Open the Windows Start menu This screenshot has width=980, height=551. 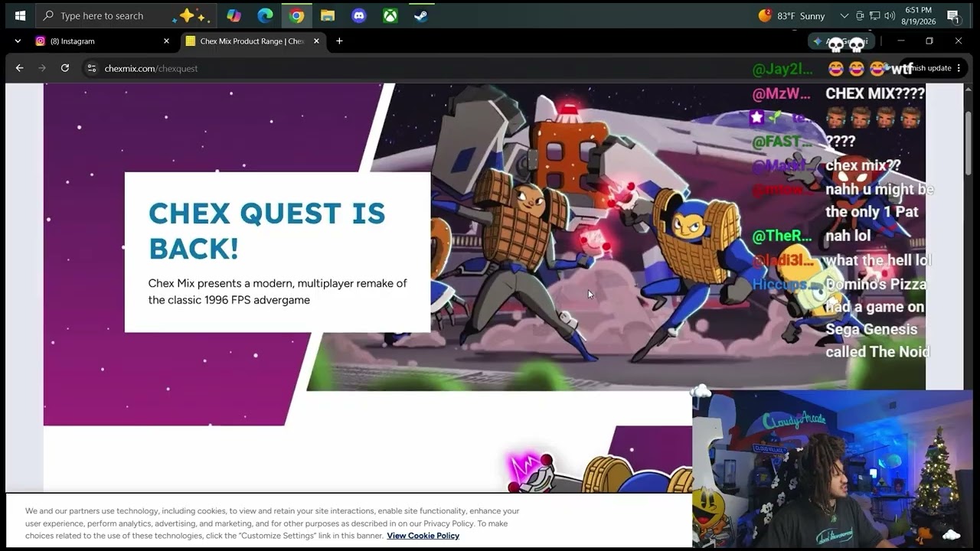tap(20, 15)
